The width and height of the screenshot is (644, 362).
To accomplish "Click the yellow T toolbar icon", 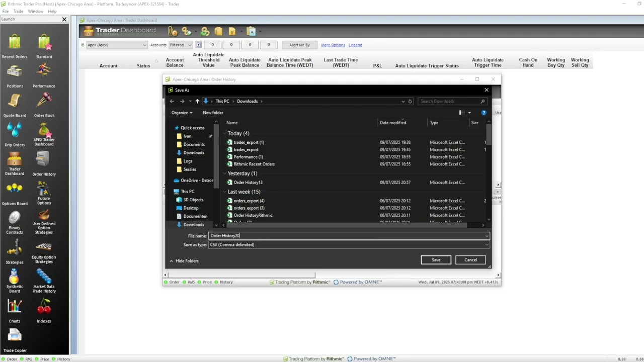I will tap(232, 31).
